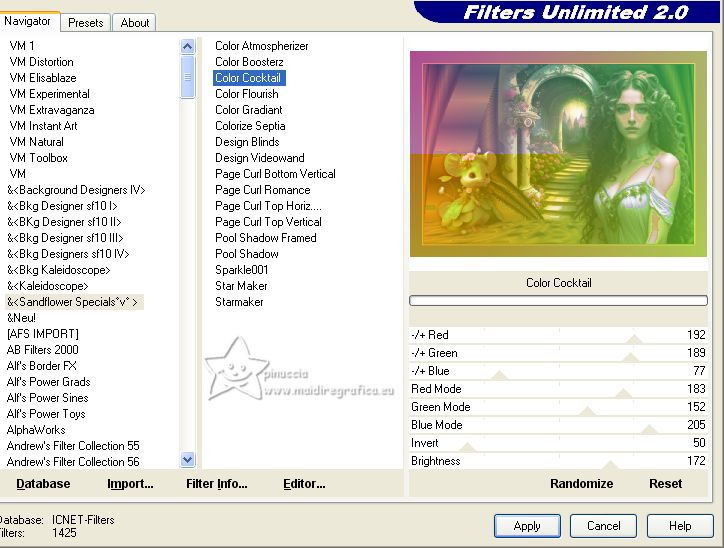The width and height of the screenshot is (724, 548).
Task: Select Design Blinds filter
Action: [x=247, y=142]
